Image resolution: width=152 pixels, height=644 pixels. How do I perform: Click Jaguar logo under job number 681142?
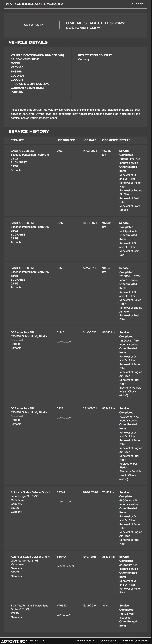[66, 502]
